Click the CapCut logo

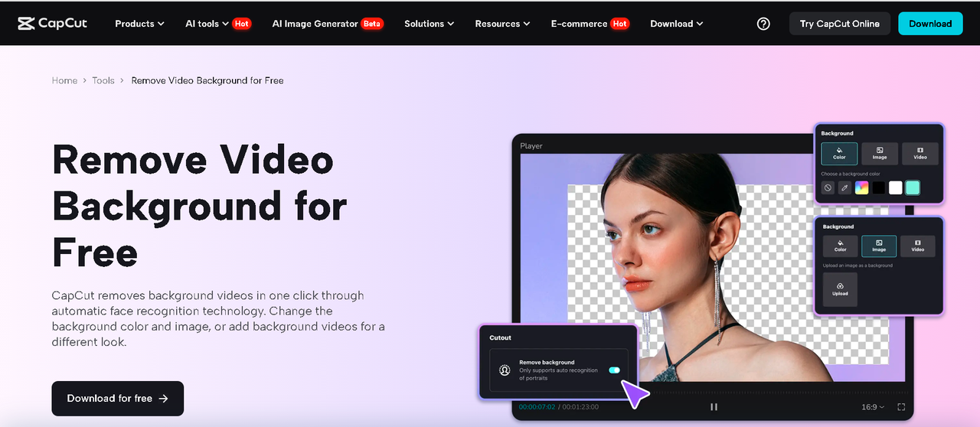point(52,23)
